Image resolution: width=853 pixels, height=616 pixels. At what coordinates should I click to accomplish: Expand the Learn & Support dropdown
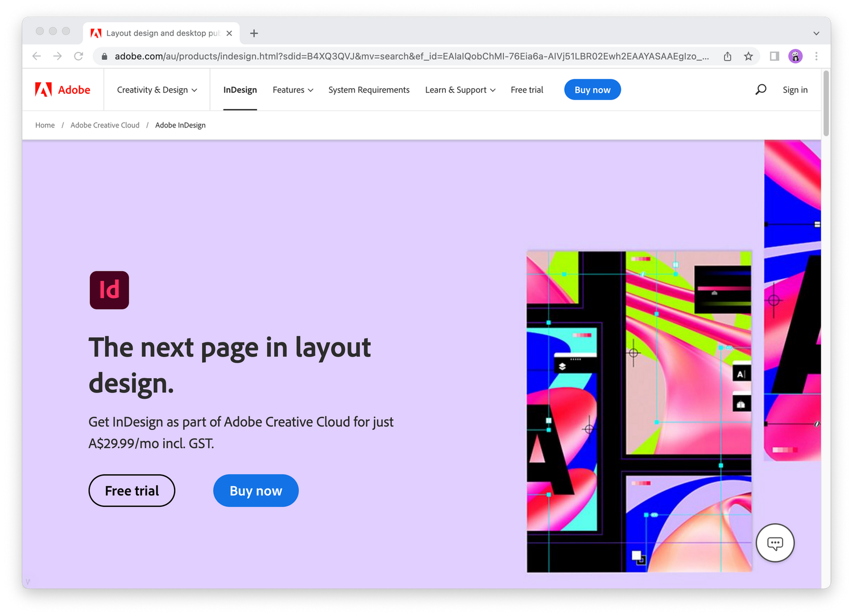click(x=460, y=90)
